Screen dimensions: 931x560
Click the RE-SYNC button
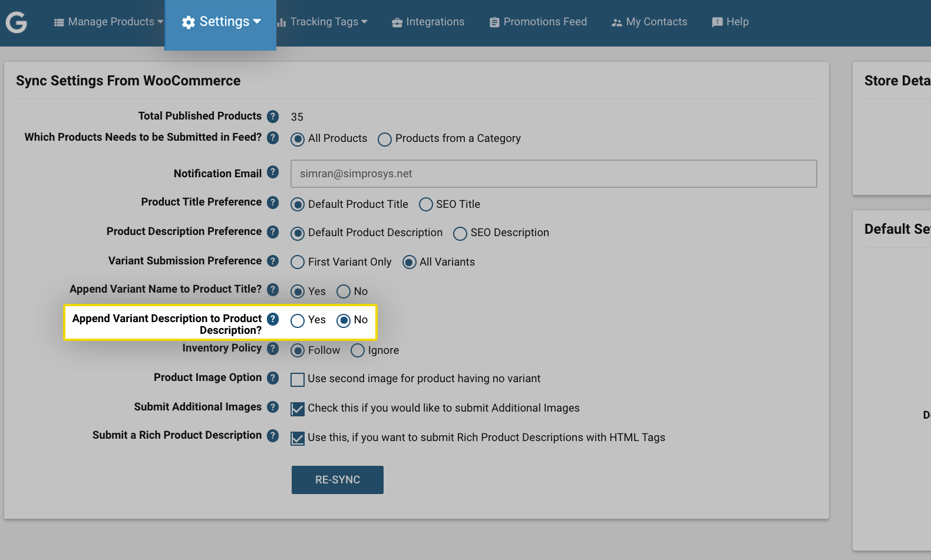pos(338,480)
